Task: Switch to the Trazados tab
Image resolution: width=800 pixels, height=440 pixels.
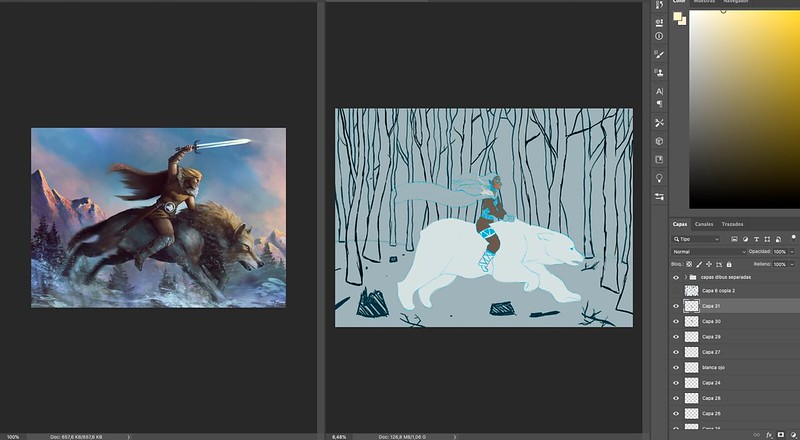Action: (732, 224)
